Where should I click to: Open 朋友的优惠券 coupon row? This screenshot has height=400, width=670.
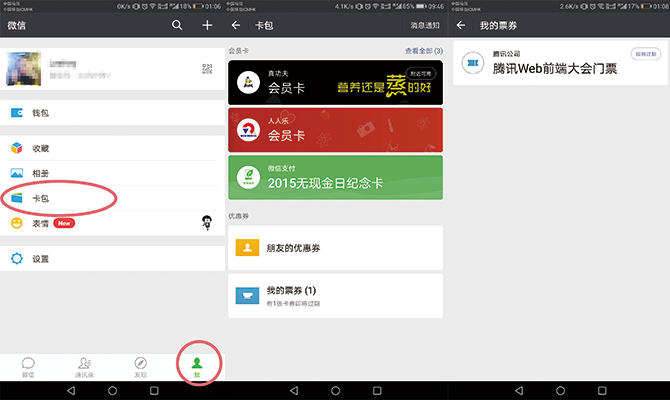(335, 246)
